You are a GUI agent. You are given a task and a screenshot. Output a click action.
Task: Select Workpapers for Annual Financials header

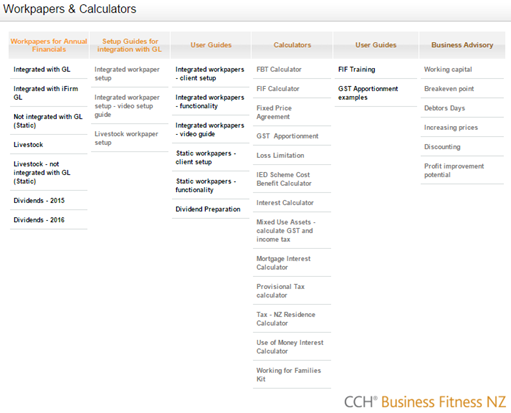click(x=49, y=45)
